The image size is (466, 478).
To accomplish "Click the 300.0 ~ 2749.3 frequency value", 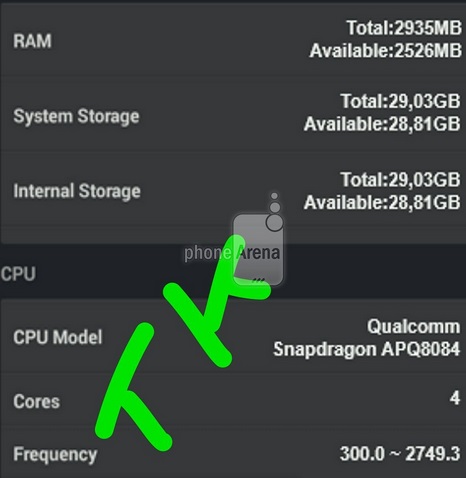I will [400, 454].
